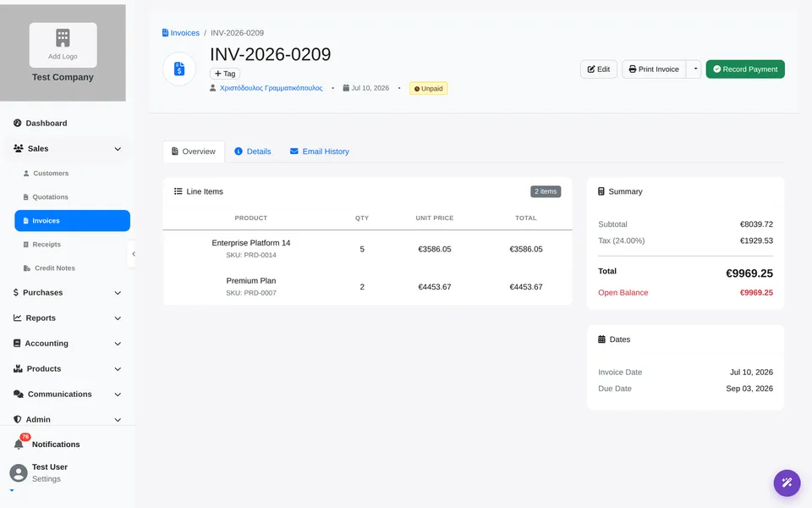Image resolution: width=812 pixels, height=508 pixels.
Task: Click the Admin shield icon
Action: point(18,419)
